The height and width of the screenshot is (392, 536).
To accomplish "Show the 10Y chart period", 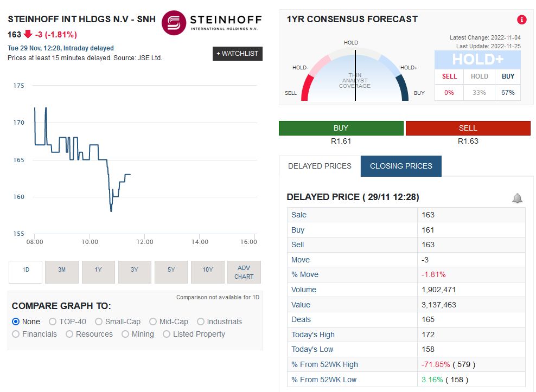I will pos(208,272).
